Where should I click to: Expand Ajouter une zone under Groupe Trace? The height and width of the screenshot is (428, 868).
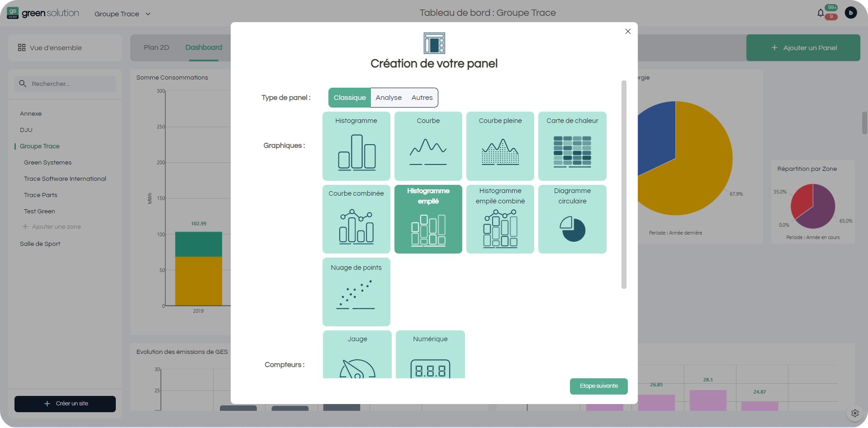(52, 226)
